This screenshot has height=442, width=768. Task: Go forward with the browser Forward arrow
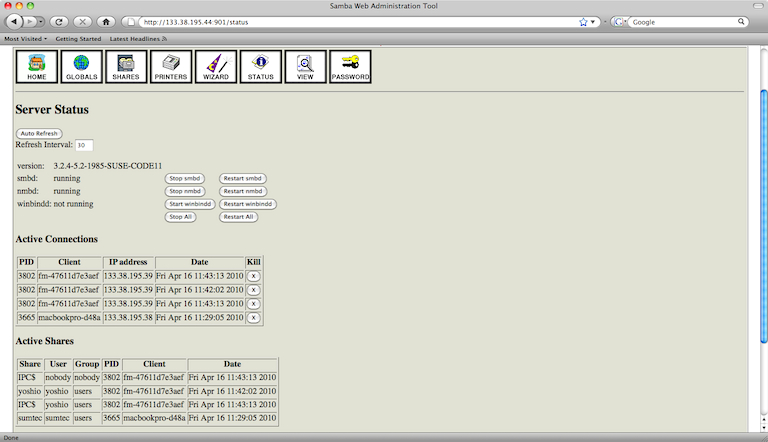point(29,22)
